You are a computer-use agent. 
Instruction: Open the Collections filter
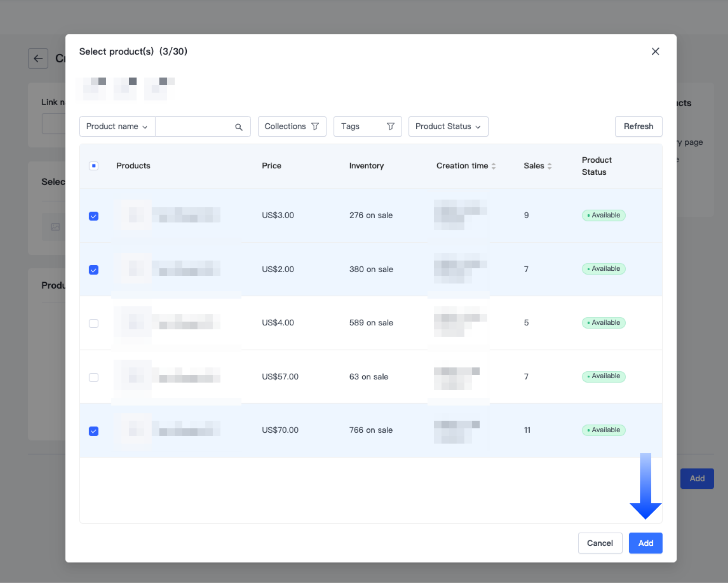click(285, 126)
